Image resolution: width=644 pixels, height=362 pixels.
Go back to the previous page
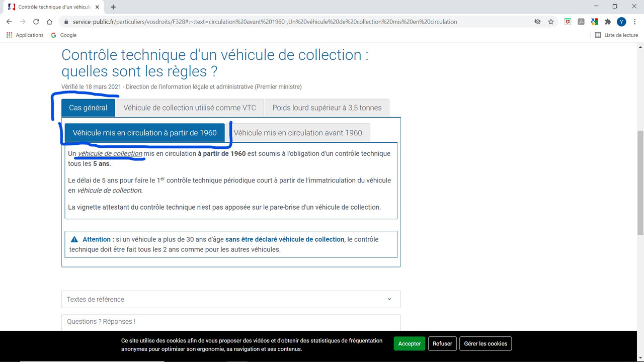coord(9,22)
